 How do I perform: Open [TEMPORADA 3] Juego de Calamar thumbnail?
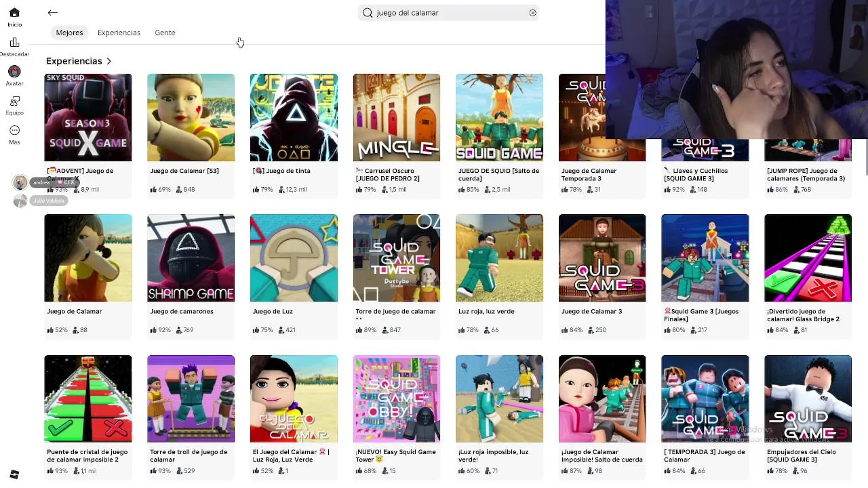pos(705,399)
